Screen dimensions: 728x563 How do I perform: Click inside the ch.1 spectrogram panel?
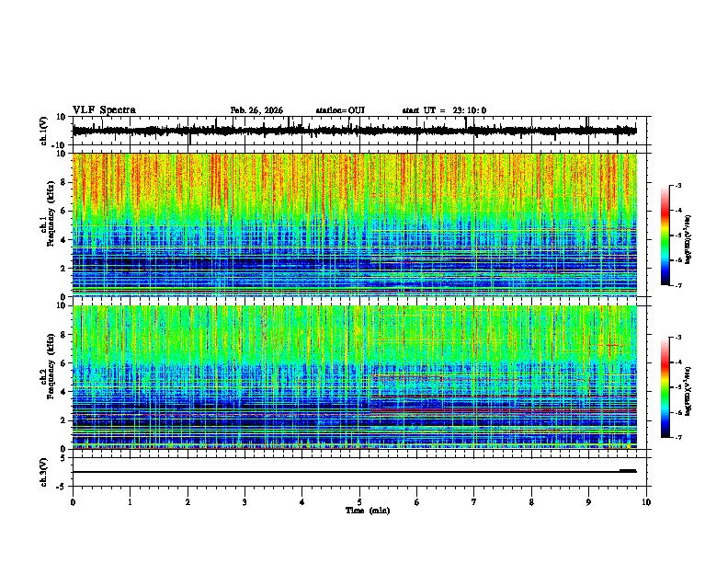pos(354,224)
